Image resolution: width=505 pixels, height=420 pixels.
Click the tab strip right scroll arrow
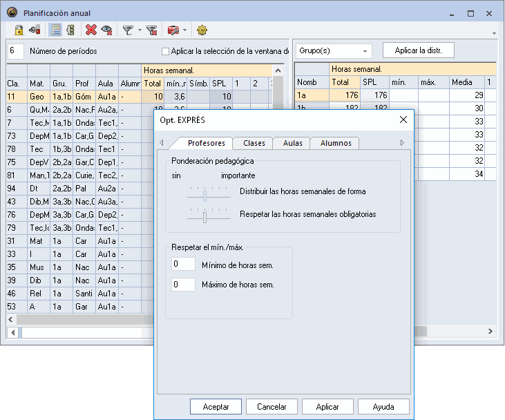402,142
